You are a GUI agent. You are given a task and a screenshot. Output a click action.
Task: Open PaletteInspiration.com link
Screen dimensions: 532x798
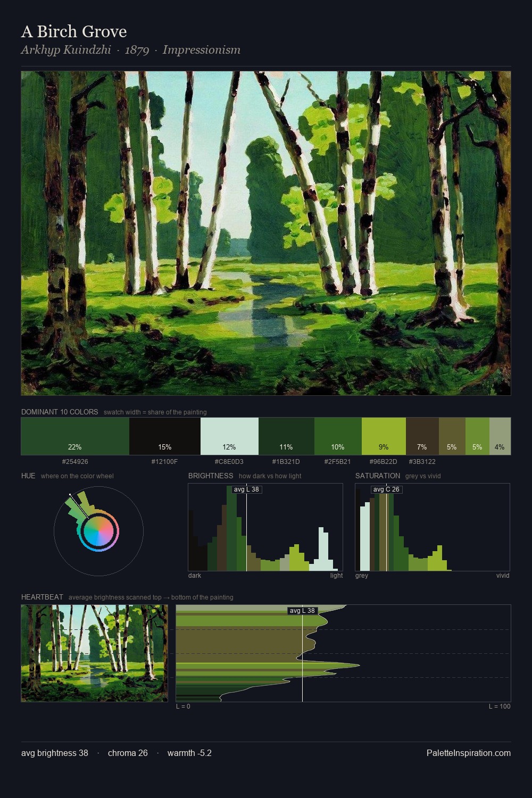(x=469, y=753)
